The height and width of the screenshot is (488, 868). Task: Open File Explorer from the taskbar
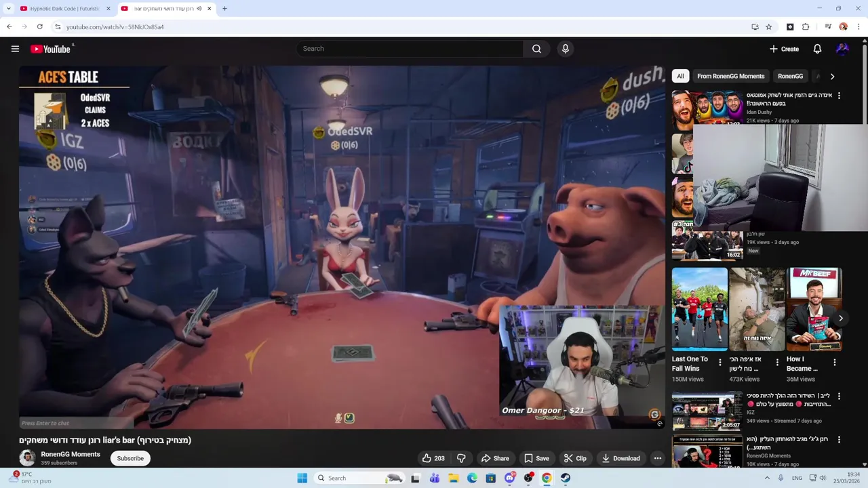coord(453,478)
